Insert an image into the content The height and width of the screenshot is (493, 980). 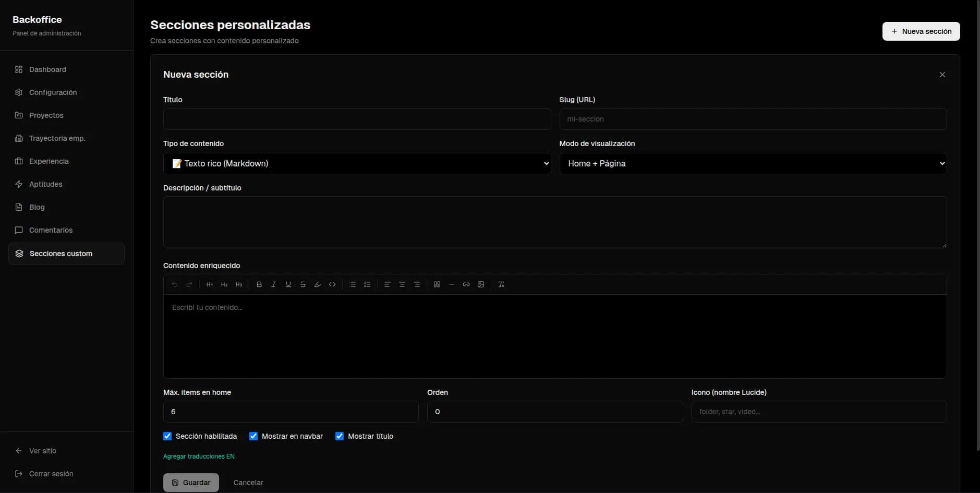click(480, 284)
